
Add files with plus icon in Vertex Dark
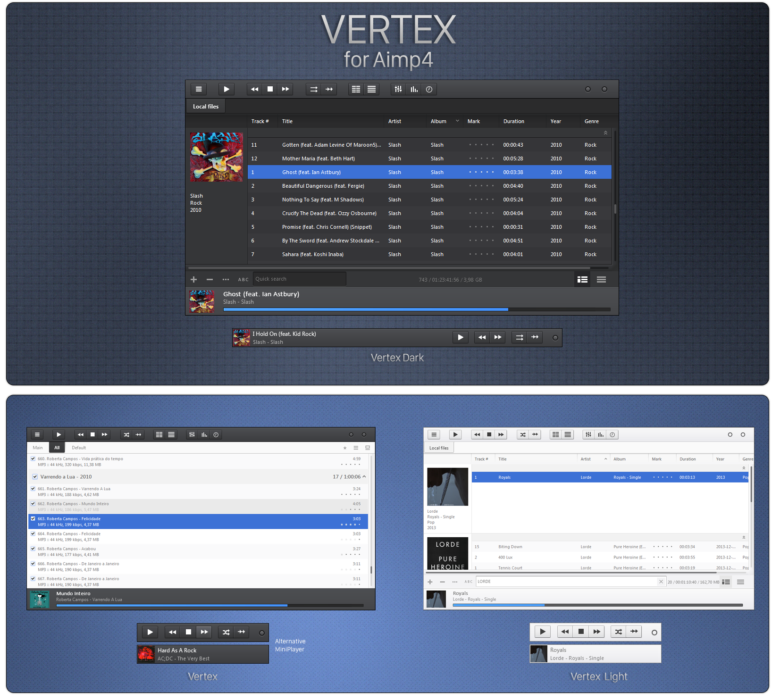coord(193,280)
